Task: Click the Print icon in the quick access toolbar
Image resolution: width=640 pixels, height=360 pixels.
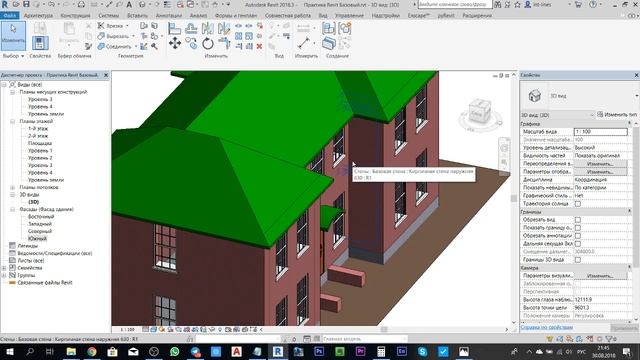Action: click(x=81, y=4)
